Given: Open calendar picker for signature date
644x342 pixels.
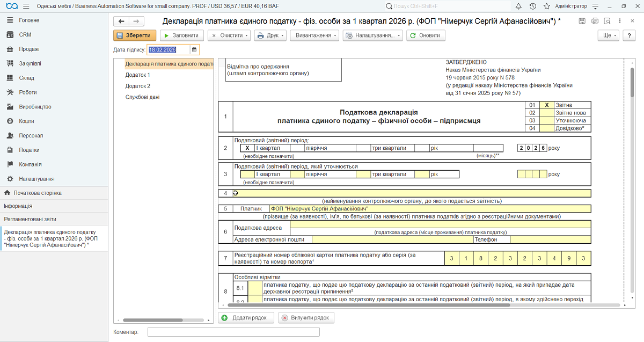Looking at the screenshot, I should click(x=194, y=50).
